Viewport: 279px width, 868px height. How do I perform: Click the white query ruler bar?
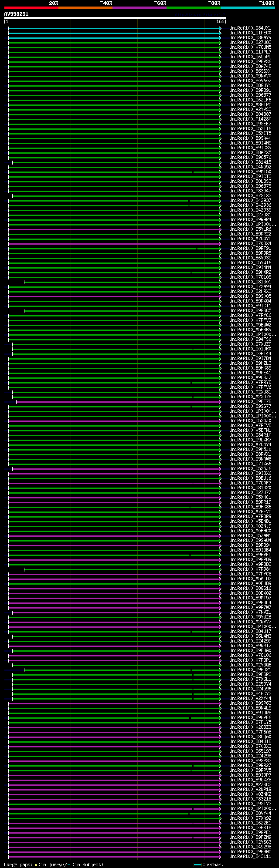pos(115,18)
